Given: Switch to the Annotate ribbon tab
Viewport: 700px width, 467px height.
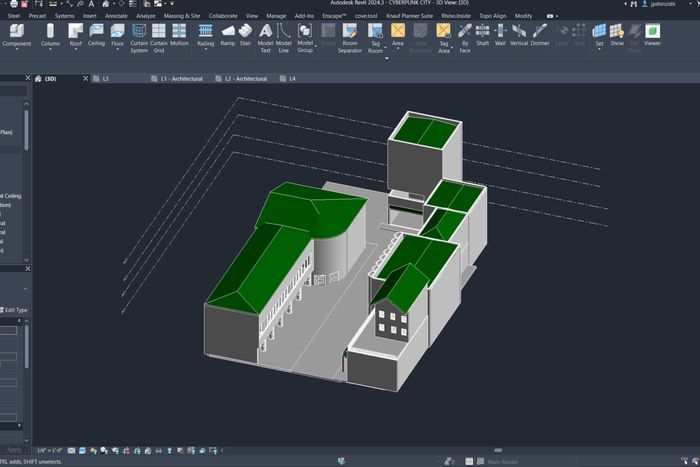Looking at the screenshot, I should click(116, 16).
